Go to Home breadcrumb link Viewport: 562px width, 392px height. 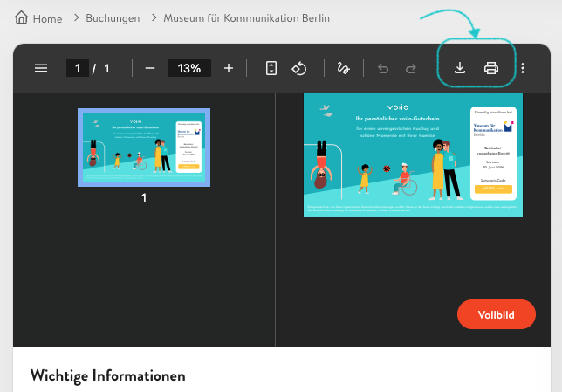point(47,18)
